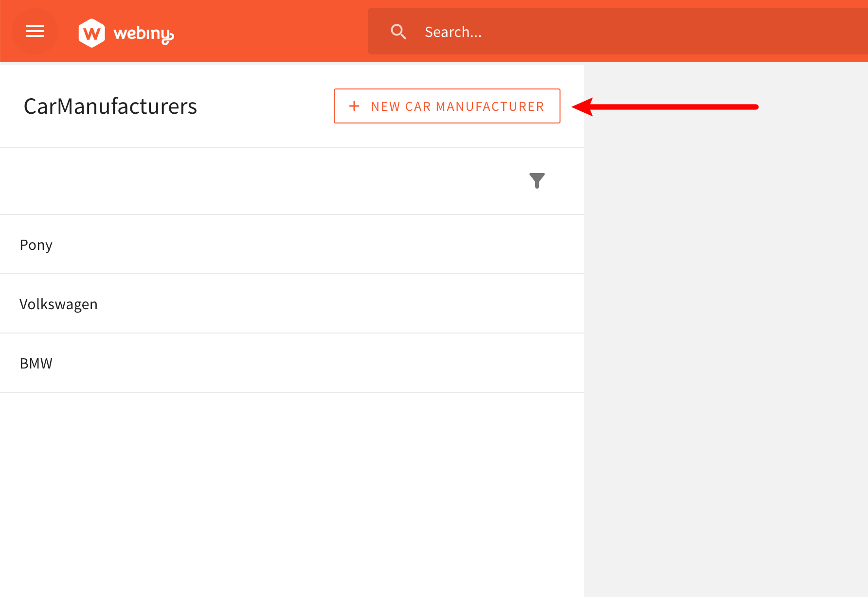This screenshot has width=868, height=597.
Task: Open the hamburger navigation menu
Action: point(35,32)
